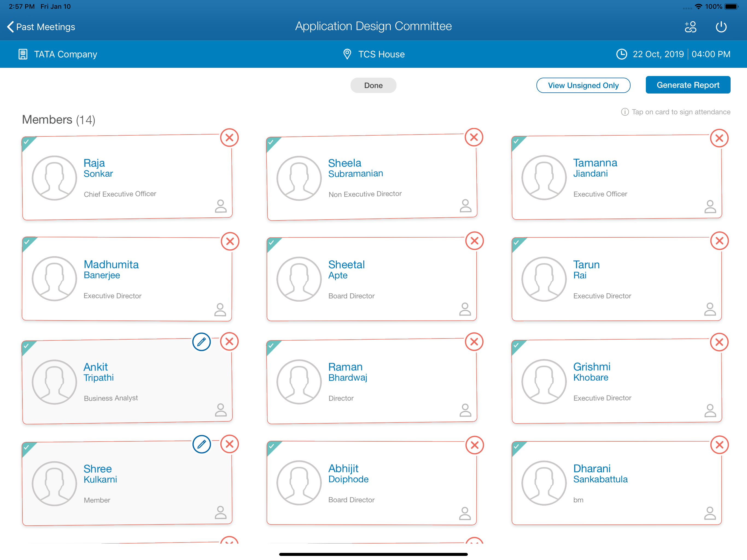The width and height of the screenshot is (747, 560).
Task: Tap person icon on Ankit Tripathi card
Action: click(x=221, y=410)
